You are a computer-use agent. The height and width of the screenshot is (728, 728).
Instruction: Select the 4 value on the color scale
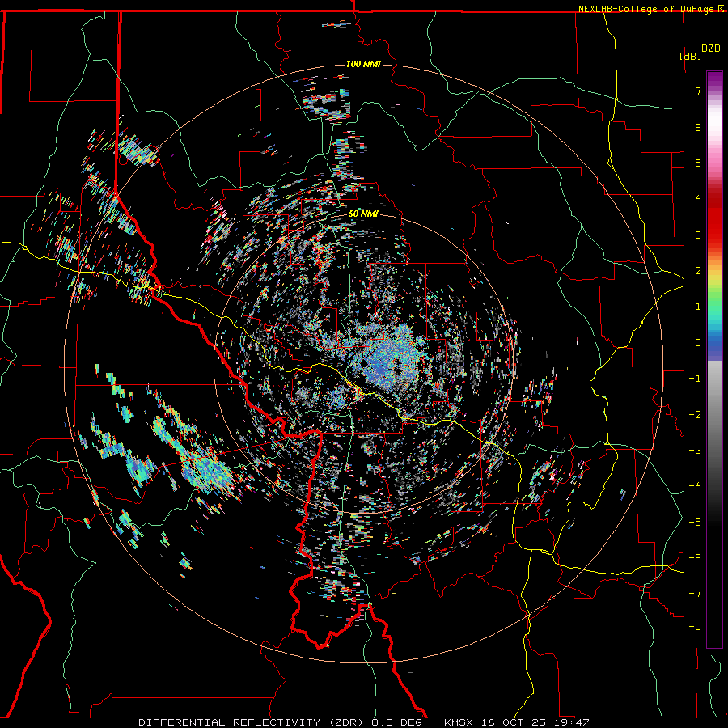698,199
